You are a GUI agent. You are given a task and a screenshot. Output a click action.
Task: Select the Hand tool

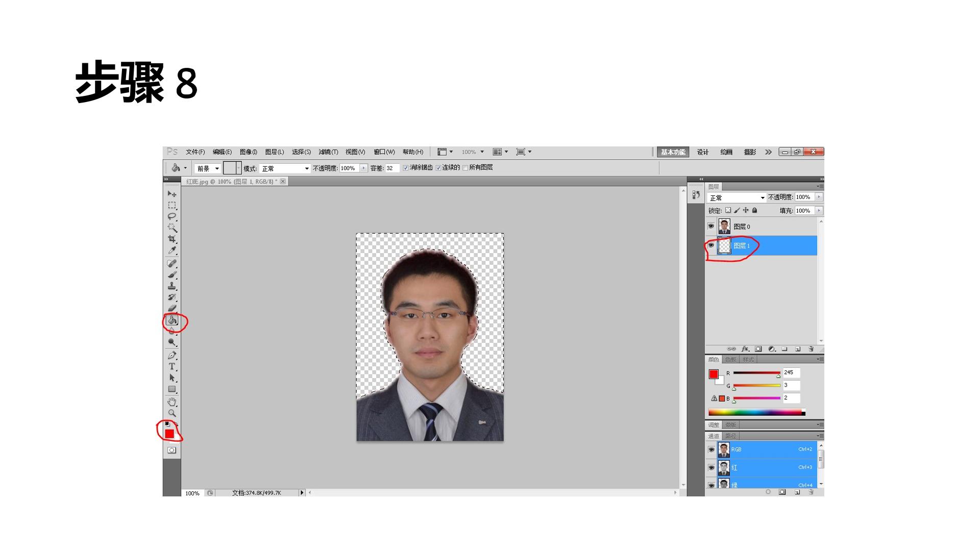[x=172, y=402]
